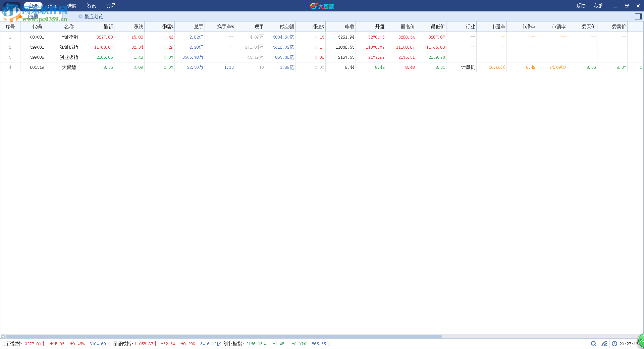Image resolution: width=644 pixels, height=349 pixels.
Task: Sort by the 委卖价 column header
Action: click(612, 27)
